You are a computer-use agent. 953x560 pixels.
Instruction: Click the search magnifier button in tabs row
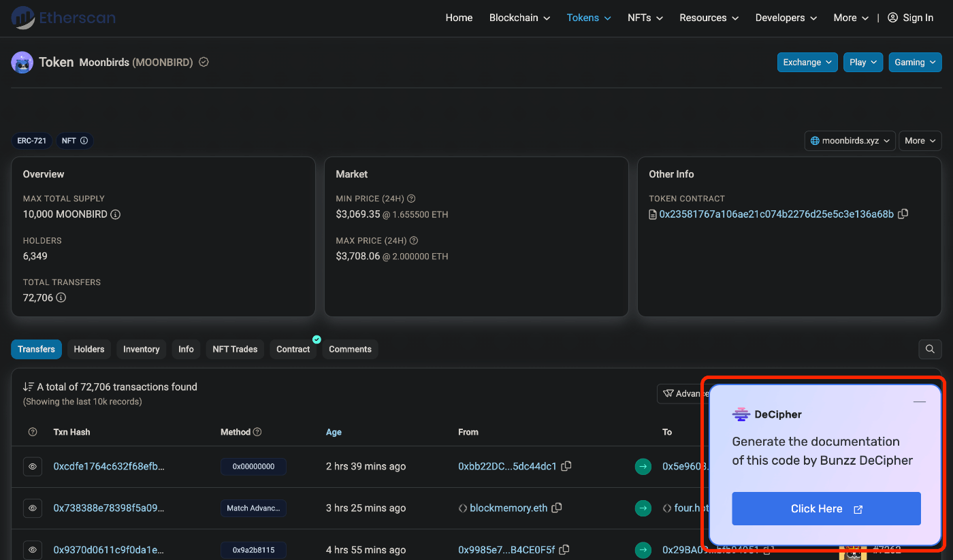pos(930,349)
